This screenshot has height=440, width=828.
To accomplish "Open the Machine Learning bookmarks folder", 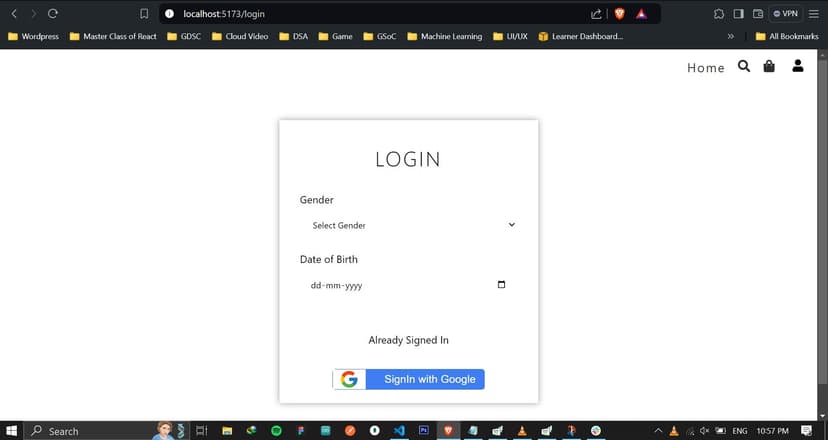I will pyautogui.click(x=445, y=36).
